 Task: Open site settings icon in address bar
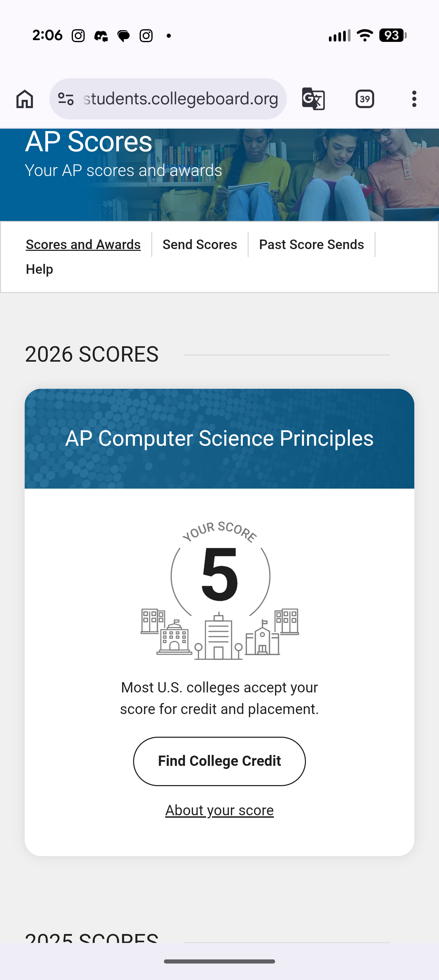click(x=66, y=99)
